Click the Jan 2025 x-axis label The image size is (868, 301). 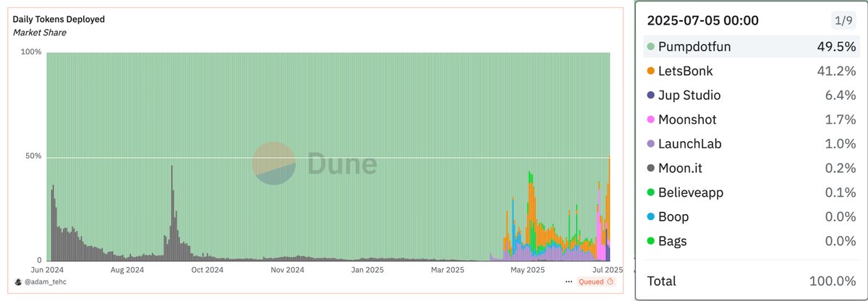click(369, 270)
